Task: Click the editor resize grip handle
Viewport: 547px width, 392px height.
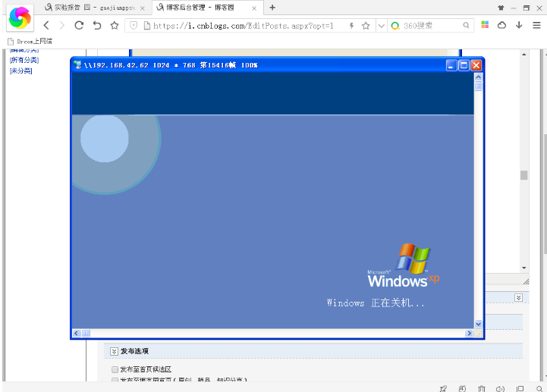Action: 526,281
